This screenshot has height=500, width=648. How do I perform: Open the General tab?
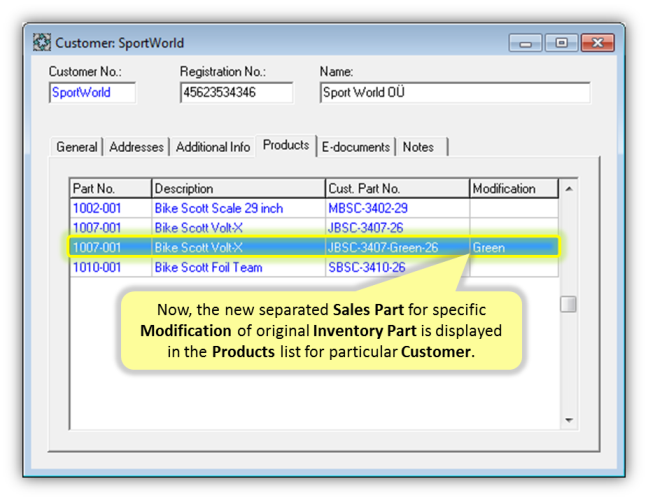click(x=77, y=147)
